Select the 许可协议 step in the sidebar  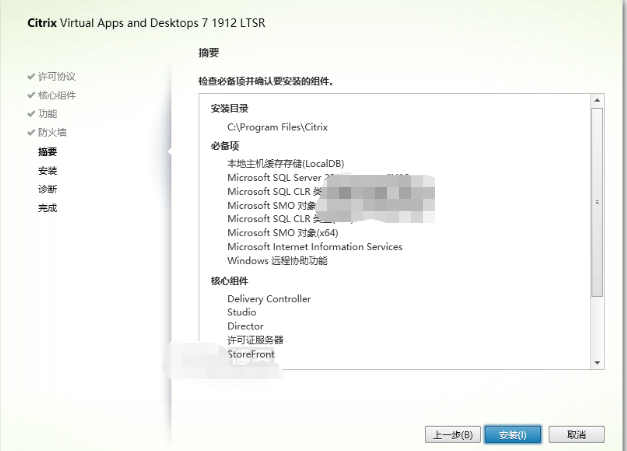tap(57, 76)
